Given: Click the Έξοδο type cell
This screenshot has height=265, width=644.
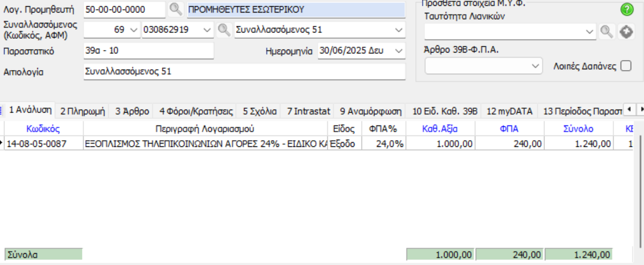Looking at the screenshot, I should coord(344,144).
